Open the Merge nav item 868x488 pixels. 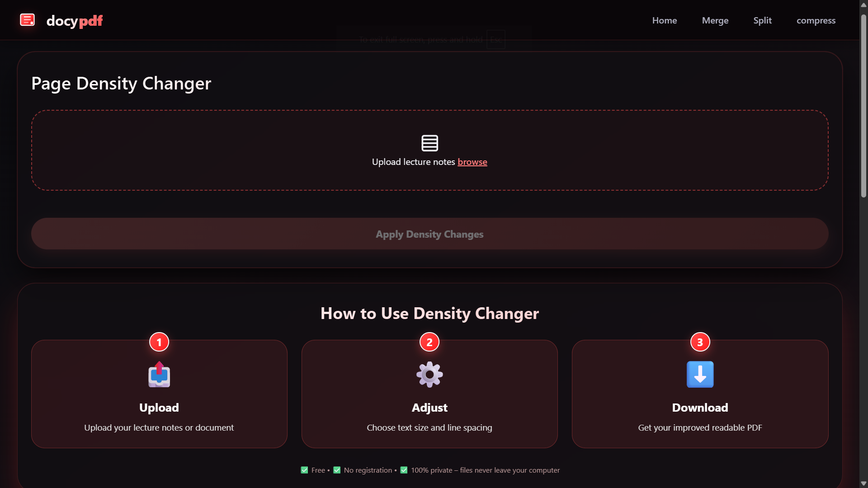pyautogui.click(x=715, y=20)
